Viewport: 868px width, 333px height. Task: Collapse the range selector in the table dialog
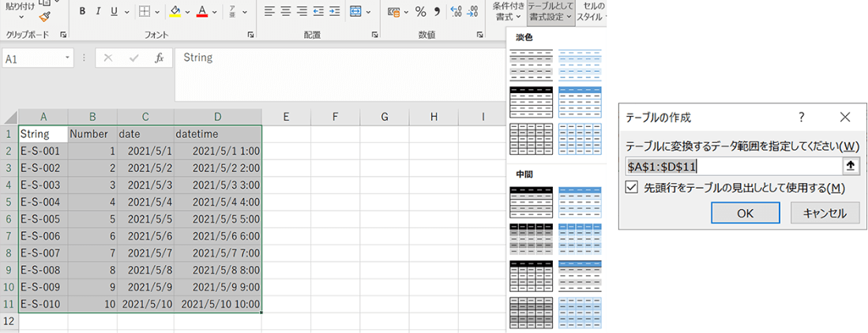pos(850,166)
